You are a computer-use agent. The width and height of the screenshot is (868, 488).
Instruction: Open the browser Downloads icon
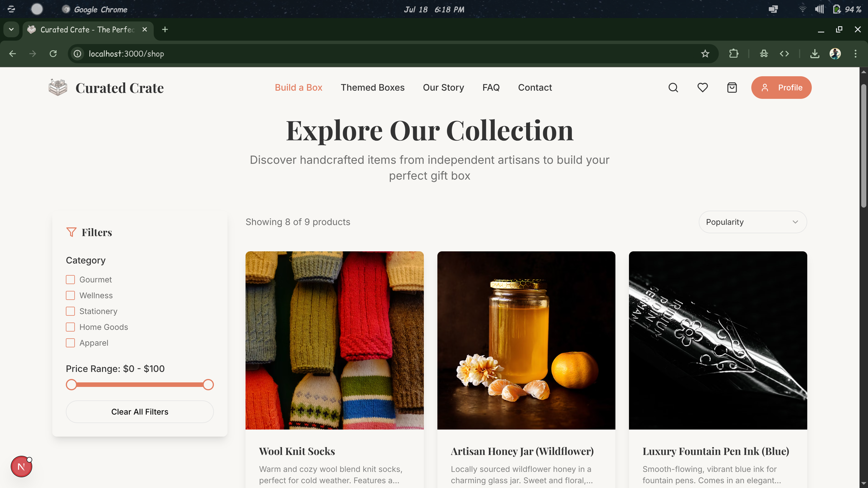(x=815, y=54)
